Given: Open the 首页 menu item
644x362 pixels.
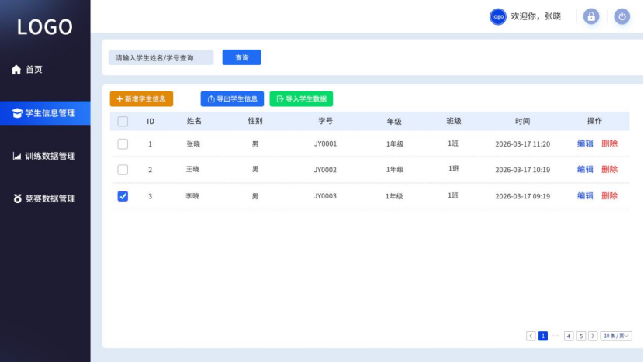Looking at the screenshot, I should 45,70.
